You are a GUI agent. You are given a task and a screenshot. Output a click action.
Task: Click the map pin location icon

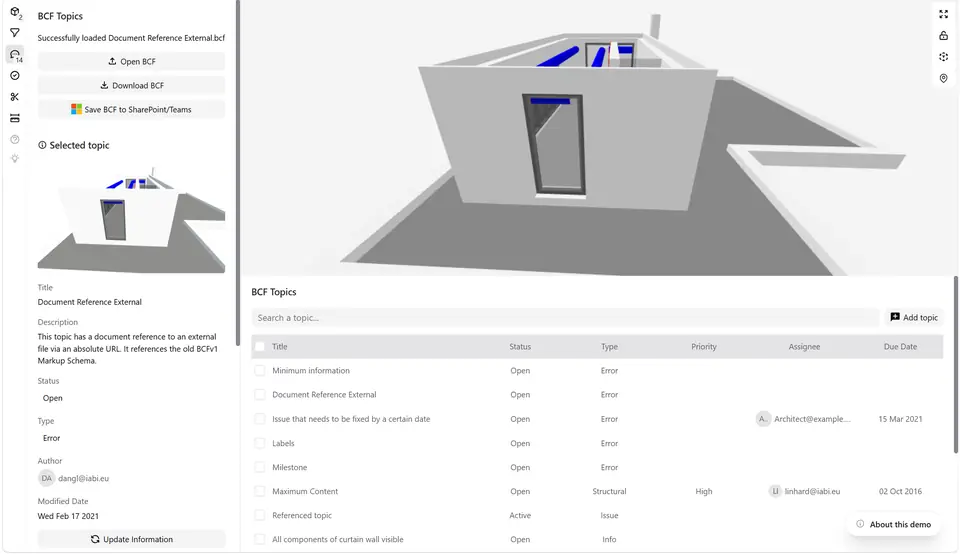(943, 78)
